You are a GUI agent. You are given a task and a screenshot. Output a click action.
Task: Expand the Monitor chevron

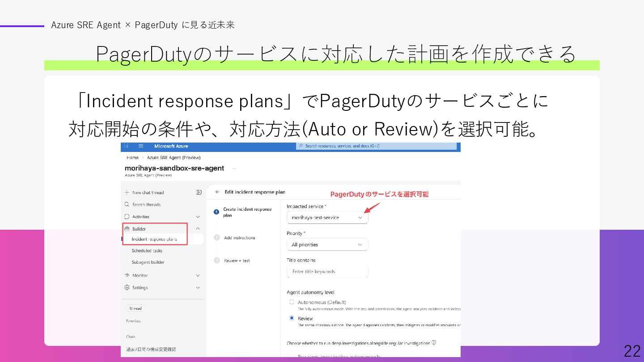click(x=198, y=276)
